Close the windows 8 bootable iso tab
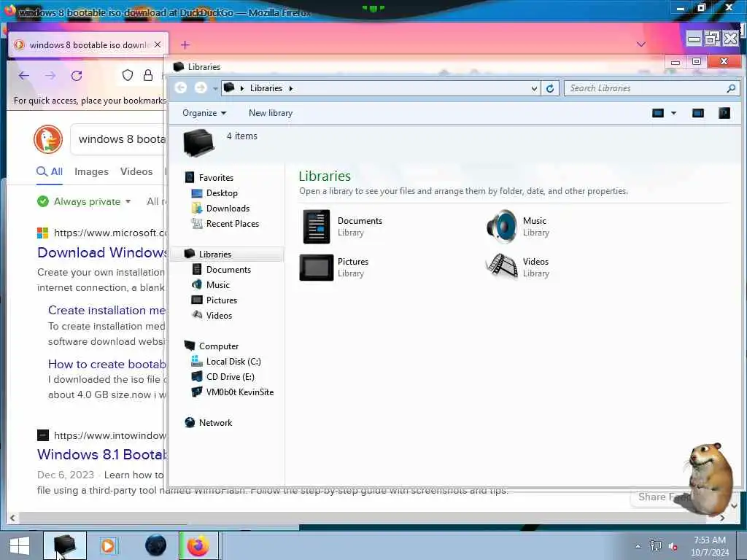 click(x=158, y=44)
